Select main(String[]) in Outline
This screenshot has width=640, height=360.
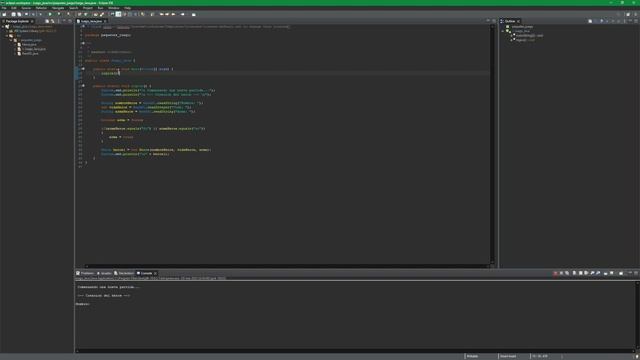tap(529, 36)
